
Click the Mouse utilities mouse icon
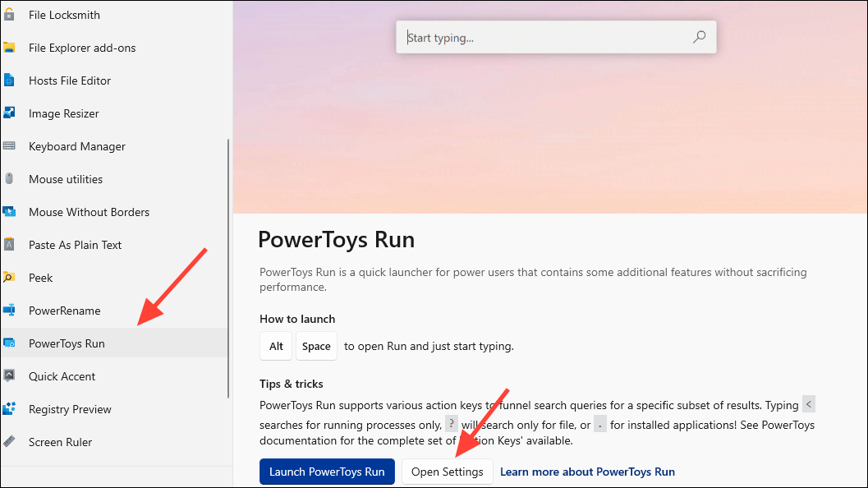coord(9,178)
